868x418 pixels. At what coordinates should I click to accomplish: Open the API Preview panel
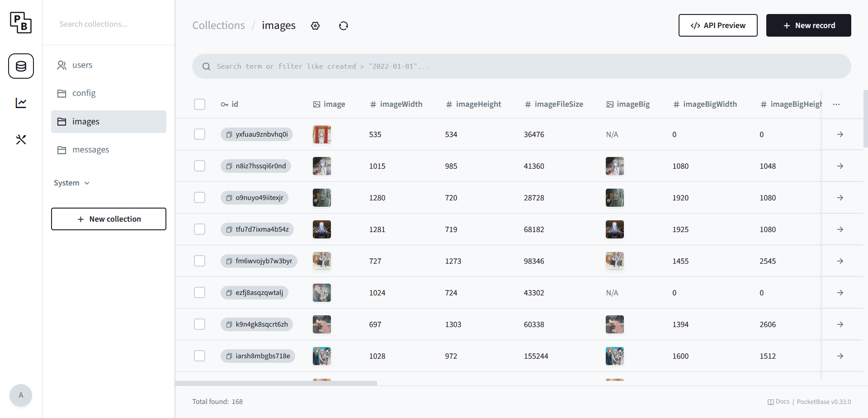point(718,25)
